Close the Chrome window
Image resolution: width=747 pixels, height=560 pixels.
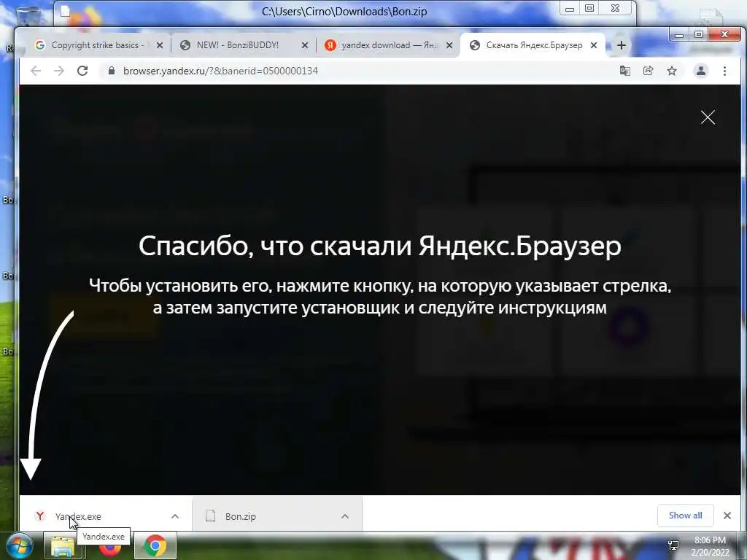724,34
